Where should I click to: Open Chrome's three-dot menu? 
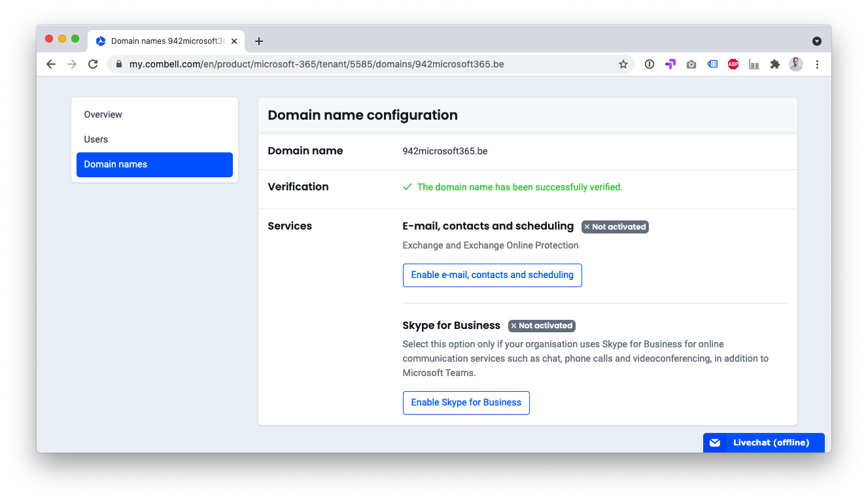[817, 64]
